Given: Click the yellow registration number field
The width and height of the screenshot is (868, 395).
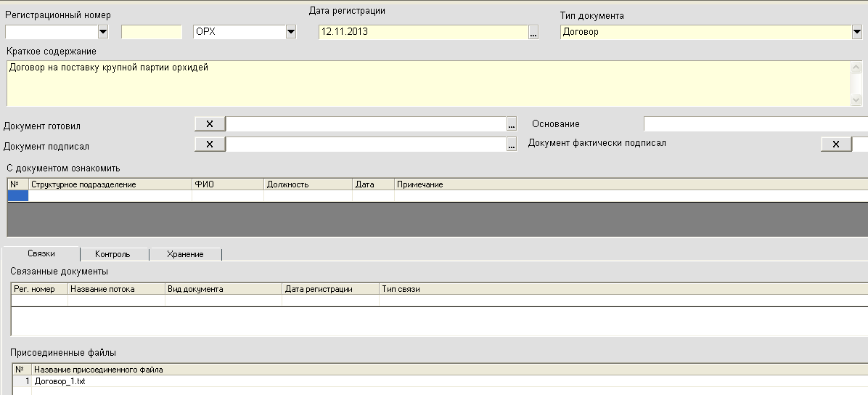Looking at the screenshot, I should [x=152, y=32].
